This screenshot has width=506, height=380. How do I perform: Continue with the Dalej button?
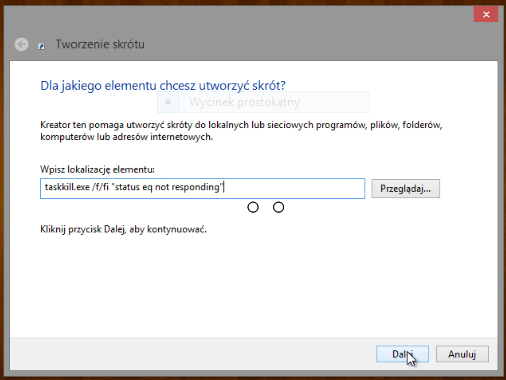[402, 354]
